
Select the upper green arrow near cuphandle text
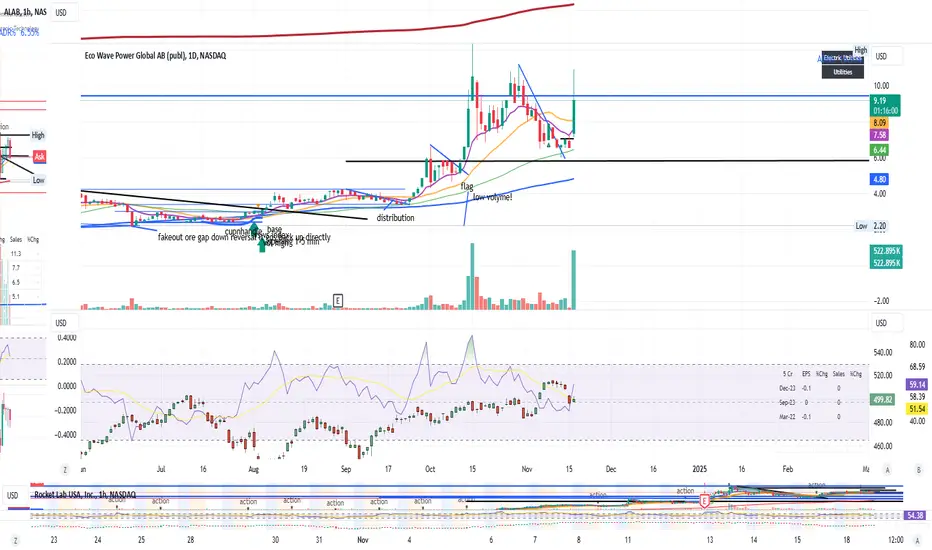click(x=255, y=229)
